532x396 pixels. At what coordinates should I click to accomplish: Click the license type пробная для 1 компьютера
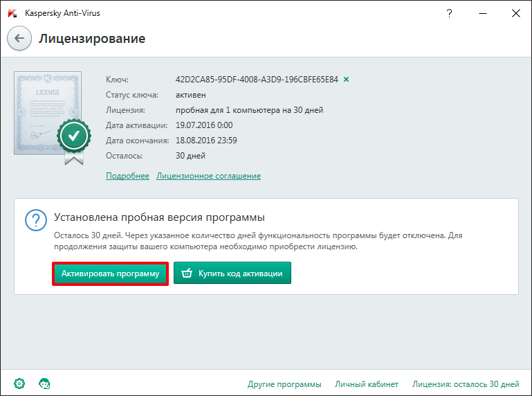click(249, 110)
